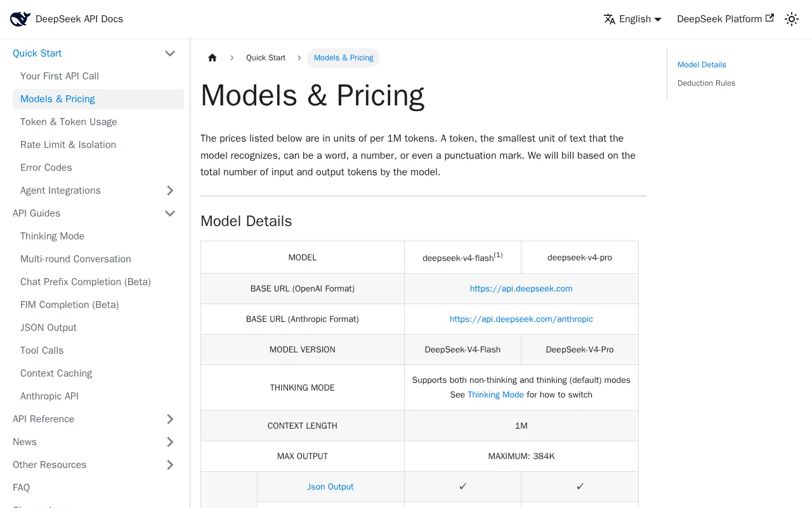The image size is (812, 508).
Task: Click BASE URL (OpenAI Format) cell
Action: tap(303, 288)
